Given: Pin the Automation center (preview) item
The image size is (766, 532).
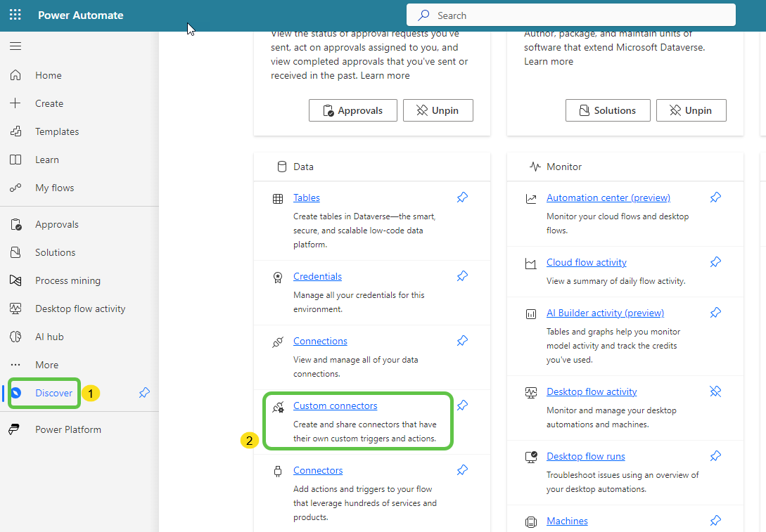Looking at the screenshot, I should point(715,198).
